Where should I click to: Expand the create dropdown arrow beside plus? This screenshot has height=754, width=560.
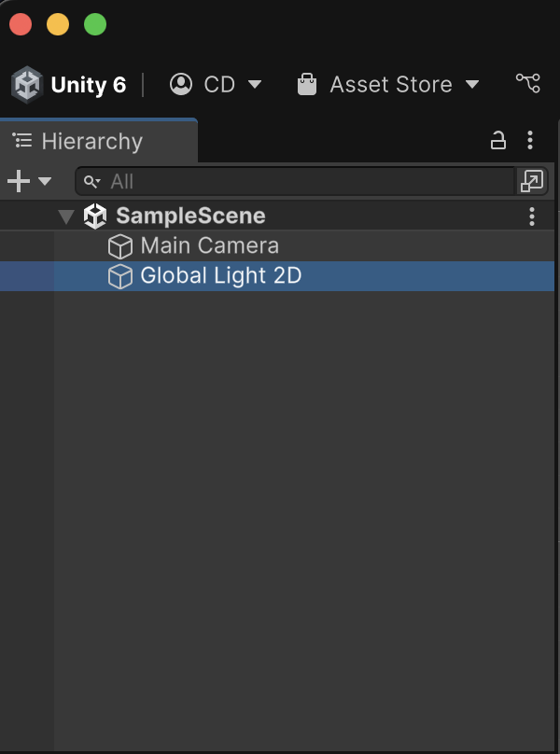pyautogui.click(x=45, y=181)
